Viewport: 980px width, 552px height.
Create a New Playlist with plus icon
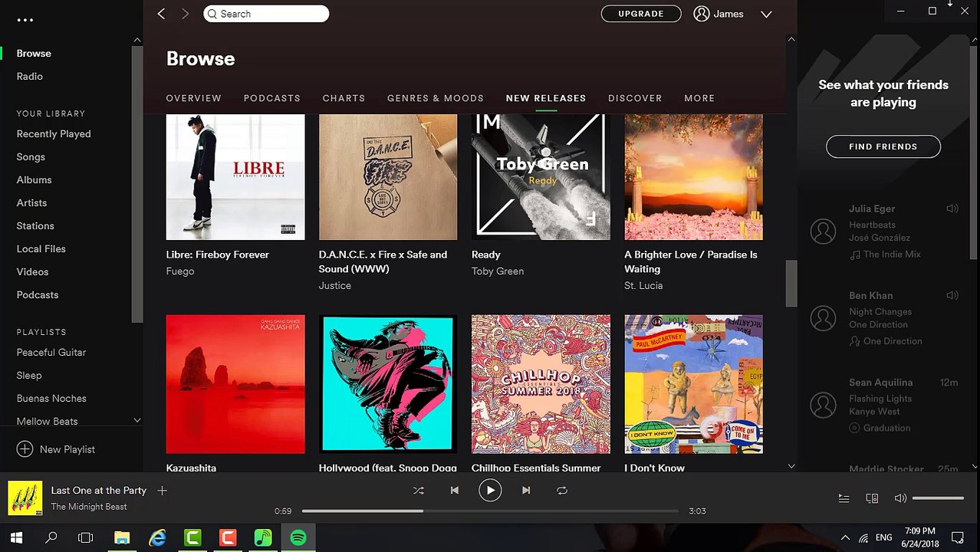[25, 449]
